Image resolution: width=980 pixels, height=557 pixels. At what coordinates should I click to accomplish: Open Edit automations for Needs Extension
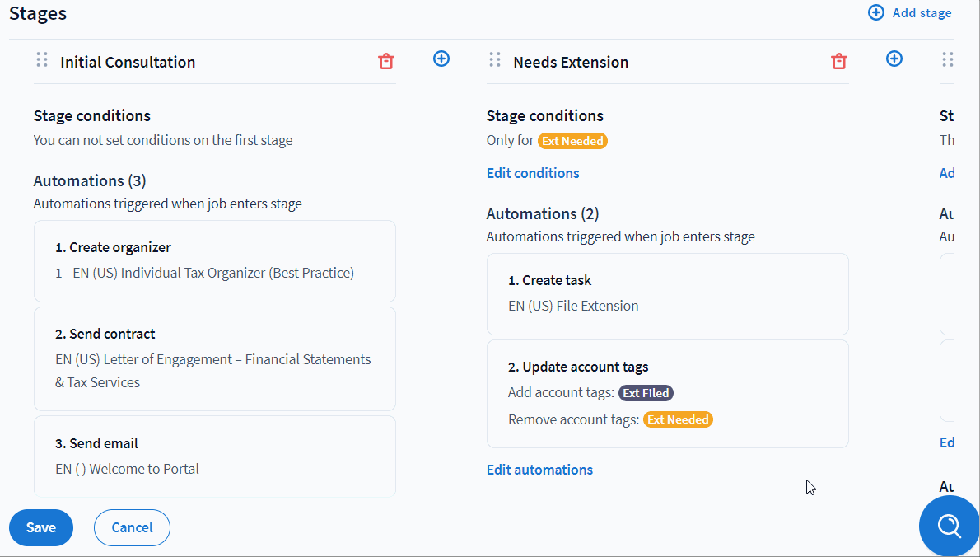tap(539, 470)
